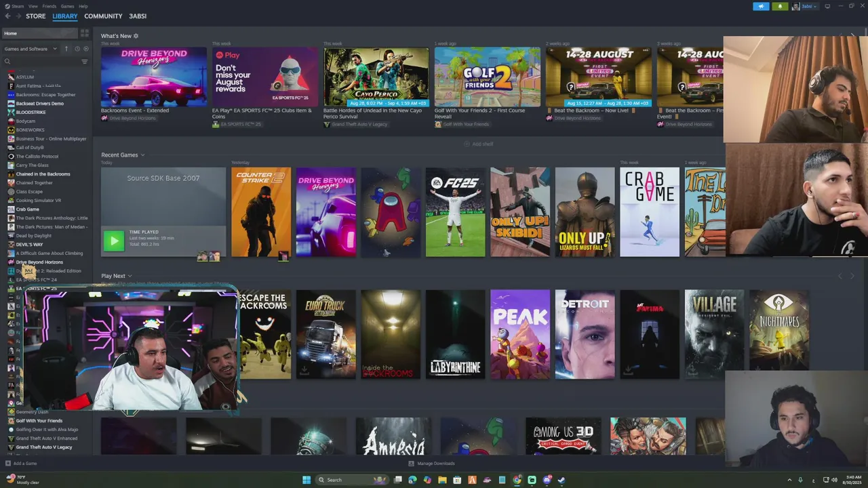Select The Callisto Protocol in the list

pos(37,157)
